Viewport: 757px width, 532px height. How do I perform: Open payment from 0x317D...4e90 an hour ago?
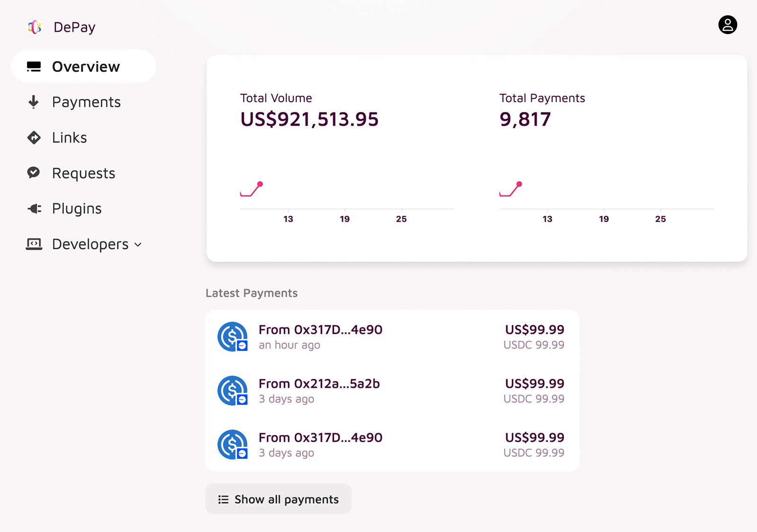click(x=392, y=337)
